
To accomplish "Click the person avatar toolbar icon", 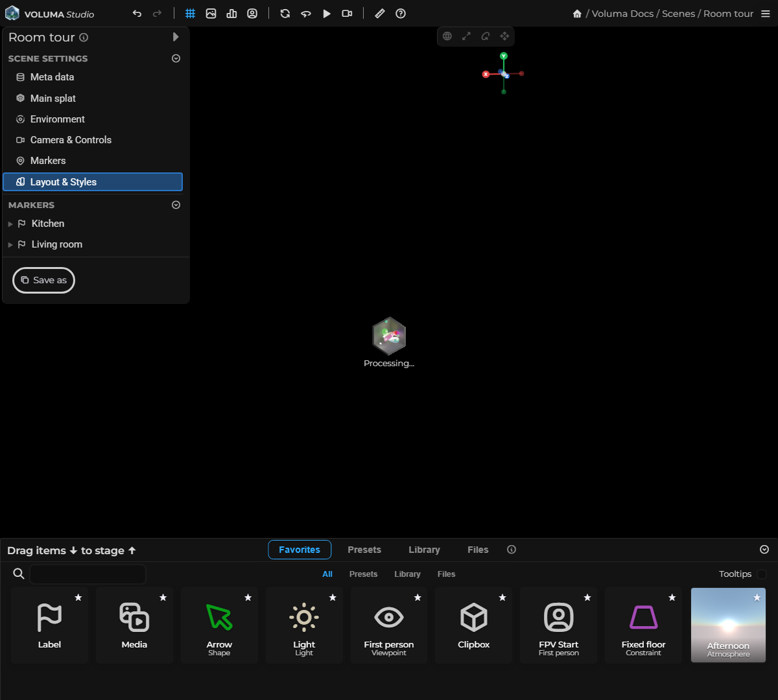I will pos(252,14).
